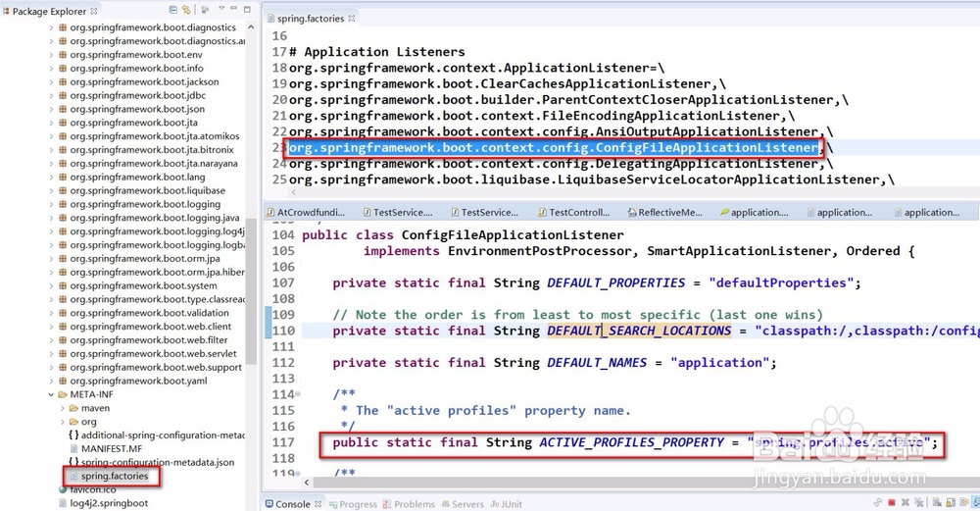
Task: Click Remove Launch icon in Console toolbar
Action: (x=906, y=502)
